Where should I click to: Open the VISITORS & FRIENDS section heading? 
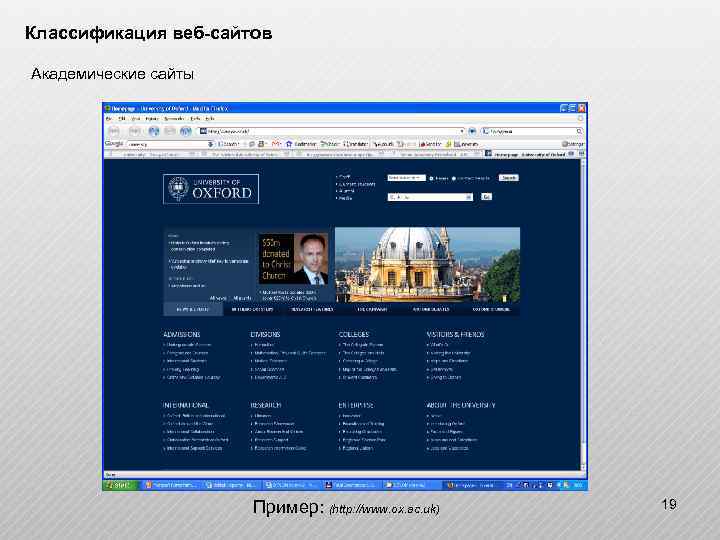click(455, 335)
